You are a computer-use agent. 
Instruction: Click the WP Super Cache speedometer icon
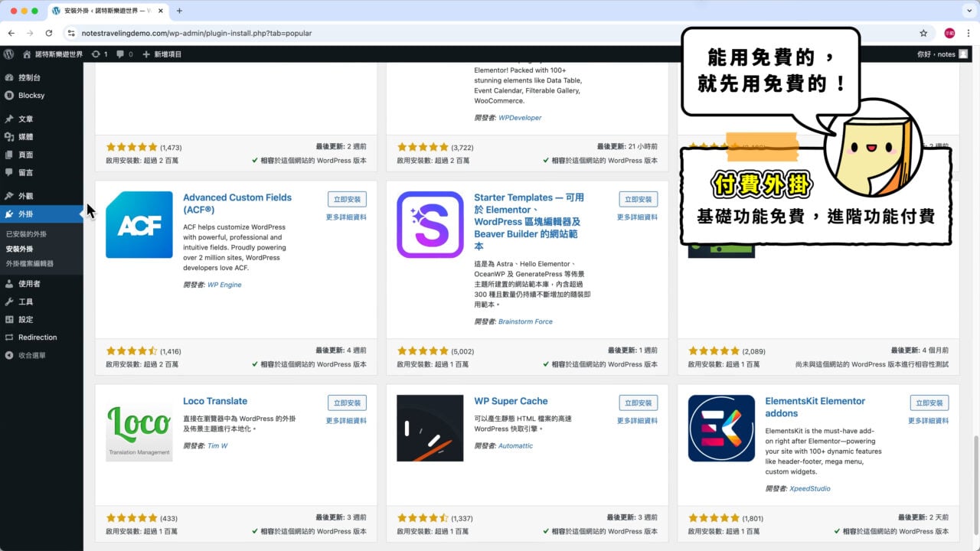[430, 428]
